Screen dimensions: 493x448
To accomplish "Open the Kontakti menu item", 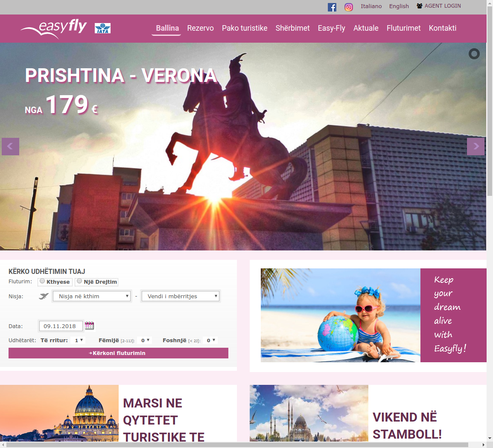I will pyautogui.click(x=442, y=28).
